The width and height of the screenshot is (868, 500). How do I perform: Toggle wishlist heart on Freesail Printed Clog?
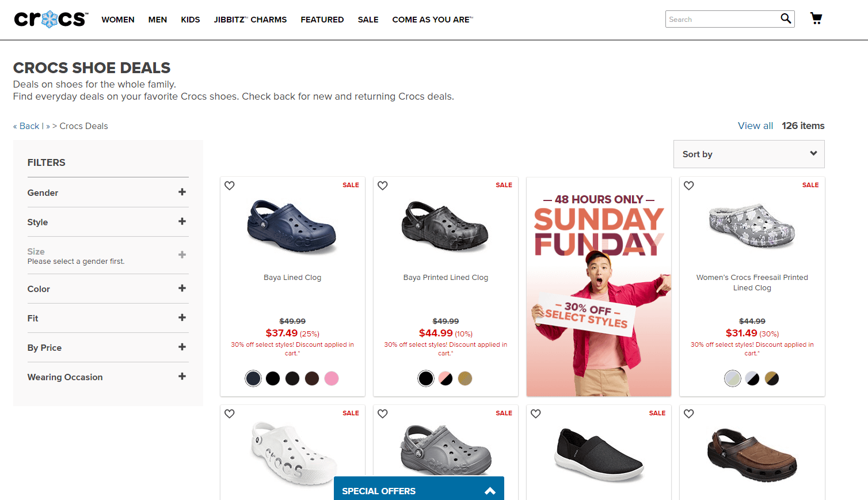point(689,185)
